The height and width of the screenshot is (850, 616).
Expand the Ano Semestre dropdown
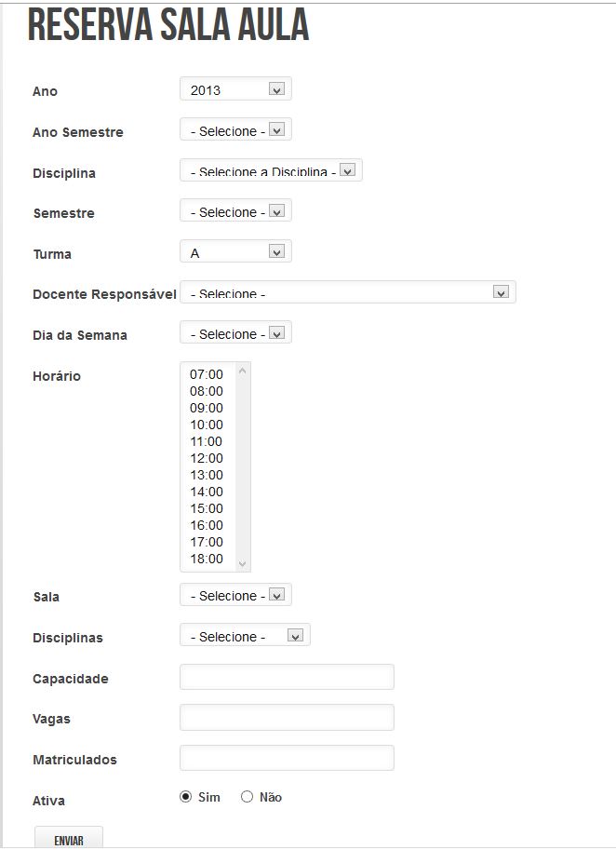(235, 131)
